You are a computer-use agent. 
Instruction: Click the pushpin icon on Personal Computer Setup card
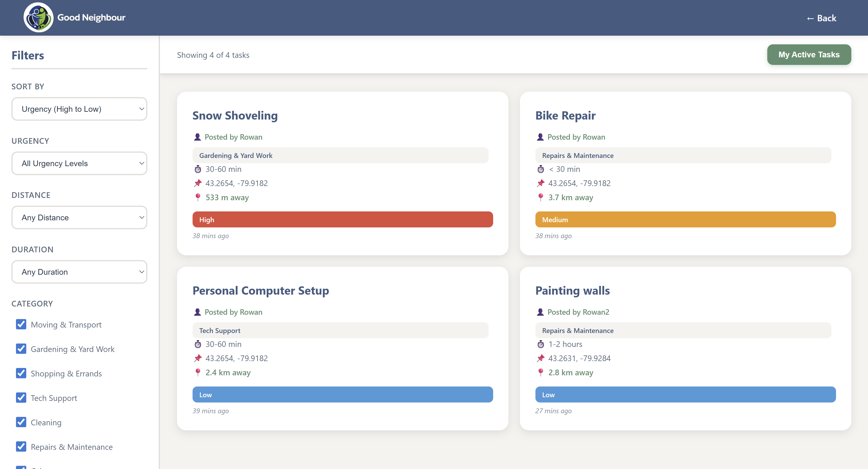198,358
